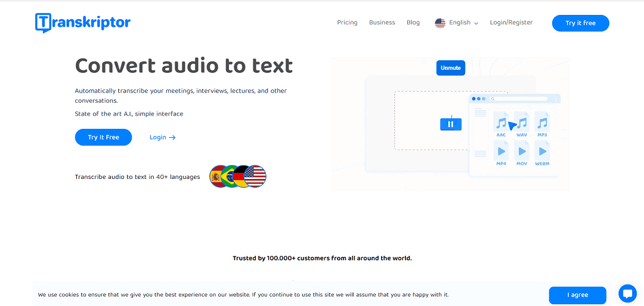This screenshot has height=306, width=644.
Task: Click the US flag language icon
Action: [x=440, y=23]
